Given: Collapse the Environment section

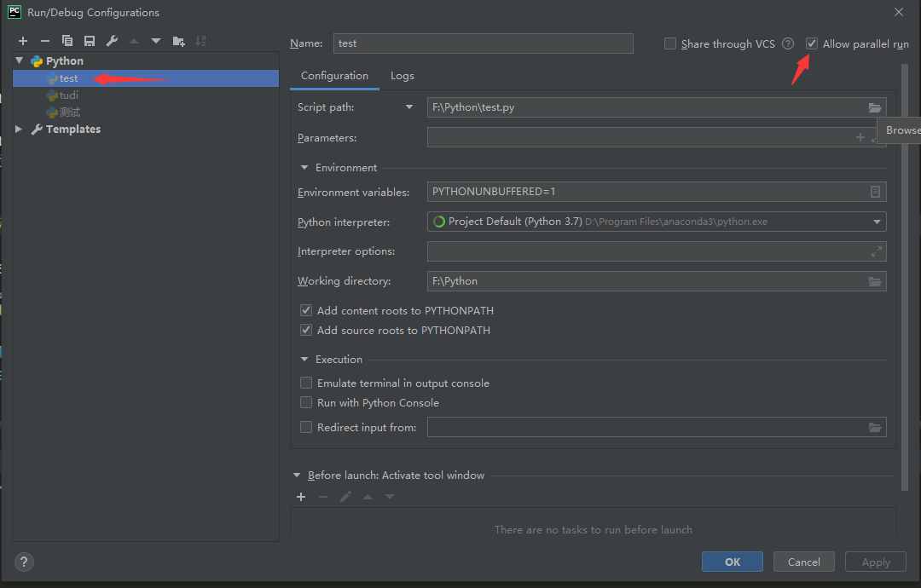Looking at the screenshot, I should [x=304, y=168].
